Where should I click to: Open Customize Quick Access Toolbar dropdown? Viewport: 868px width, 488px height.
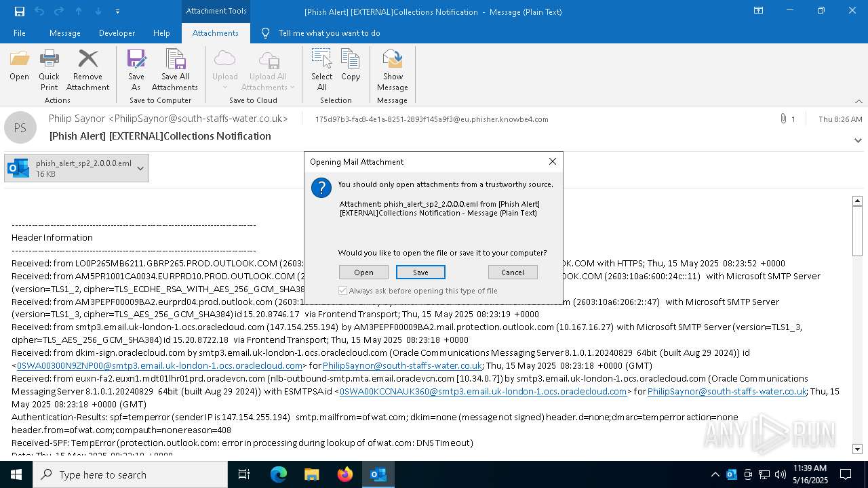click(118, 12)
